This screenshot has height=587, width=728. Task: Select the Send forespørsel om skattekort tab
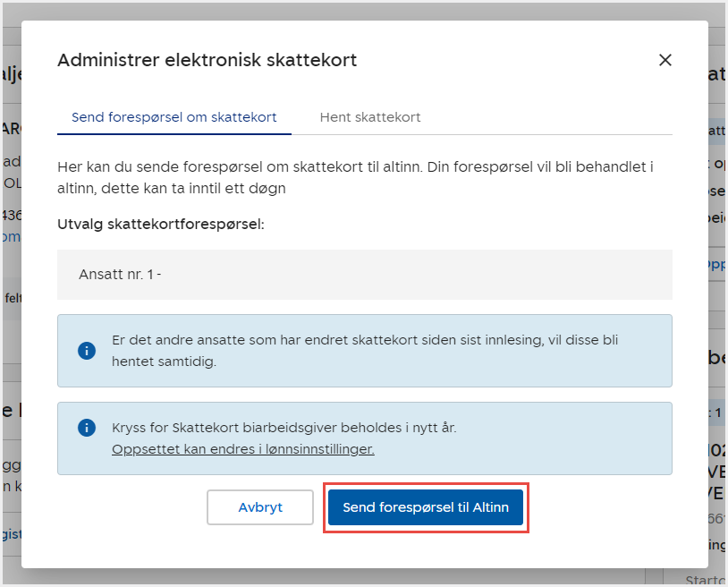click(174, 117)
